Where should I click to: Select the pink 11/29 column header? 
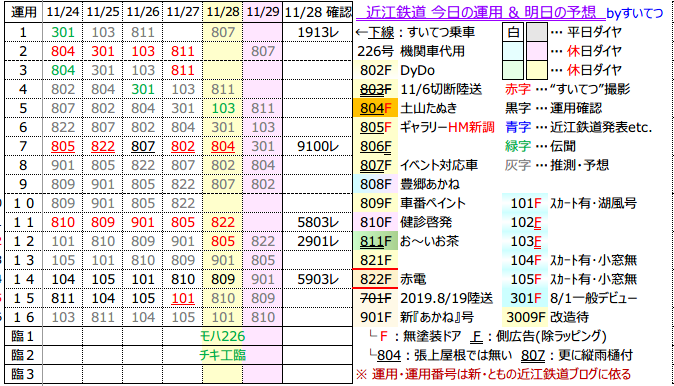[263, 12]
